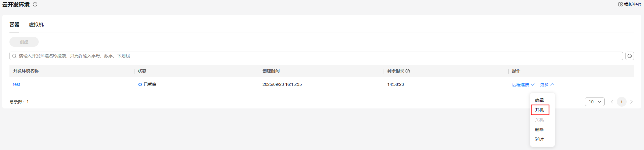Choose 编辑 in the dropdown menu
This screenshot has height=150, width=644.
(x=539, y=100)
